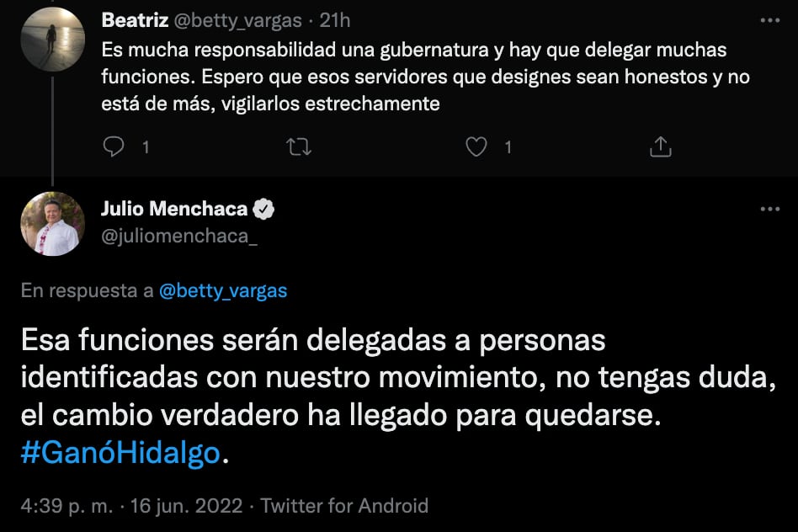Share Beatriz's tweet via the share icon
The image size is (798, 532).
point(662,146)
